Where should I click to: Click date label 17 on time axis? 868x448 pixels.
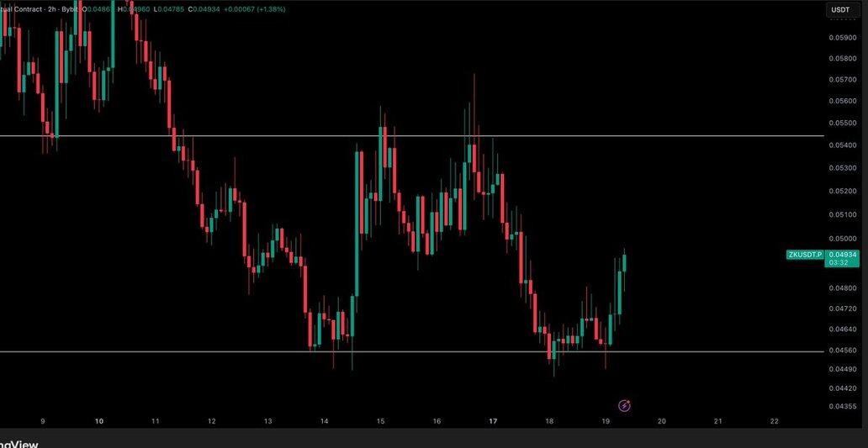click(493, 421)
